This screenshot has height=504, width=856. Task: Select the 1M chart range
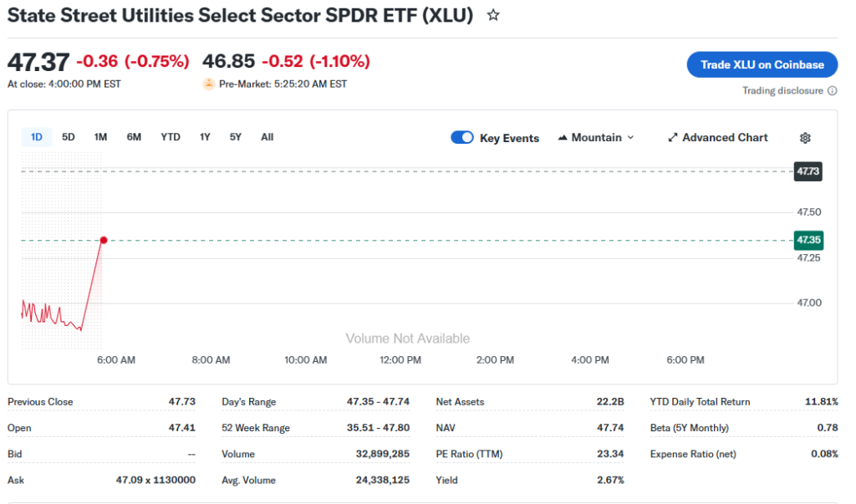pos(100,137)
